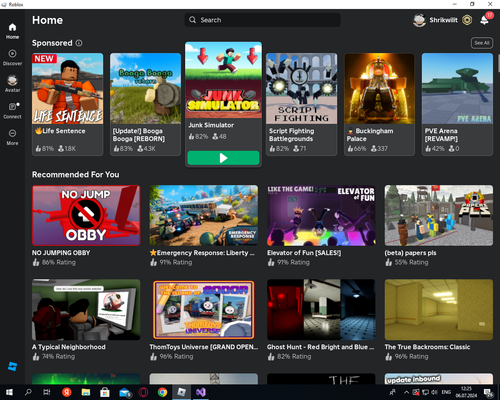Open the taskbar clock and date
Image resolution: width=500 pixels, height=400 pixels.
[x=466, y=392]
